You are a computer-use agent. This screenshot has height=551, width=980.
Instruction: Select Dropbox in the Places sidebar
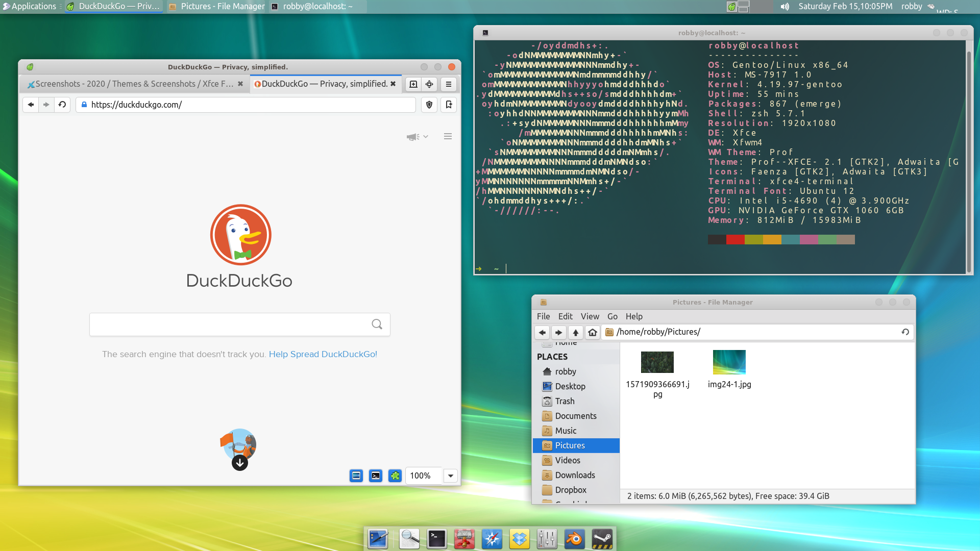click(576, 490)
